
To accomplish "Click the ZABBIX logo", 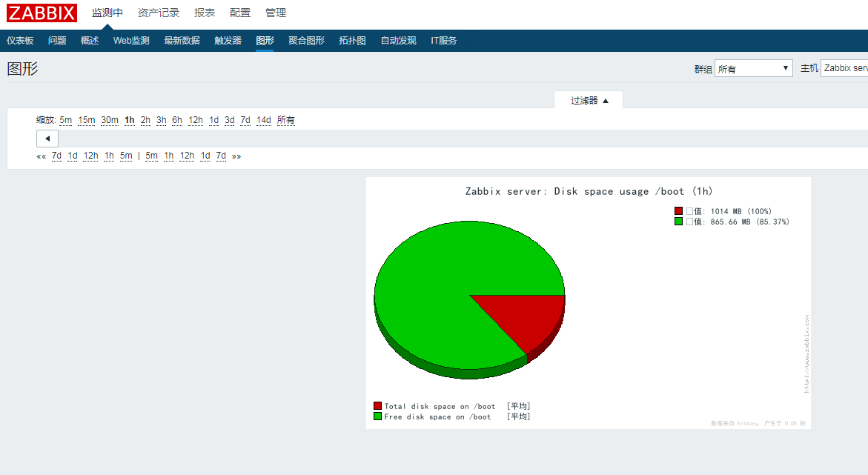I will 41,13.
